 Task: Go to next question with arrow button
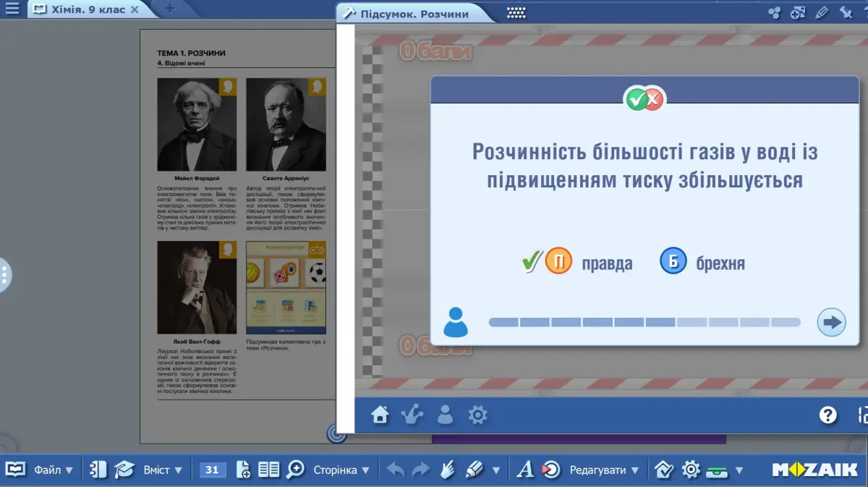[832, 322]
